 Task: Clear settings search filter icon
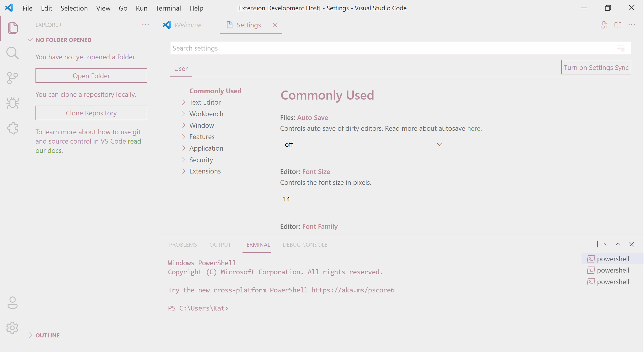point(621,48)
